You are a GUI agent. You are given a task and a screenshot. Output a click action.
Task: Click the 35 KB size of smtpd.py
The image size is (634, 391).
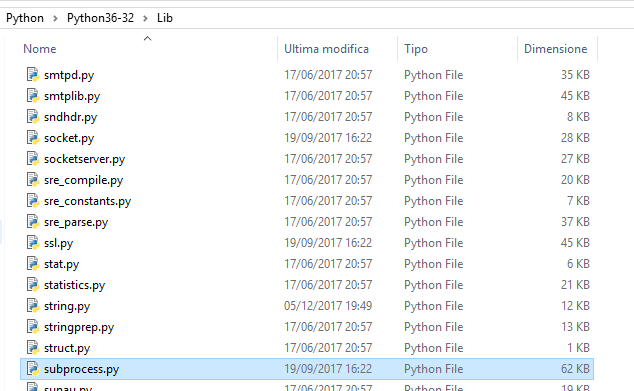[575, 75]
